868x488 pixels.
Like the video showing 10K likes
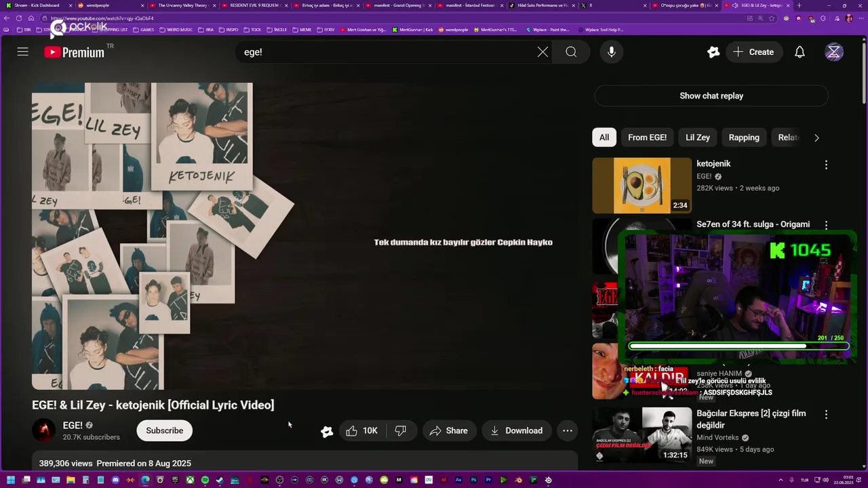click(x=362, y=430)
